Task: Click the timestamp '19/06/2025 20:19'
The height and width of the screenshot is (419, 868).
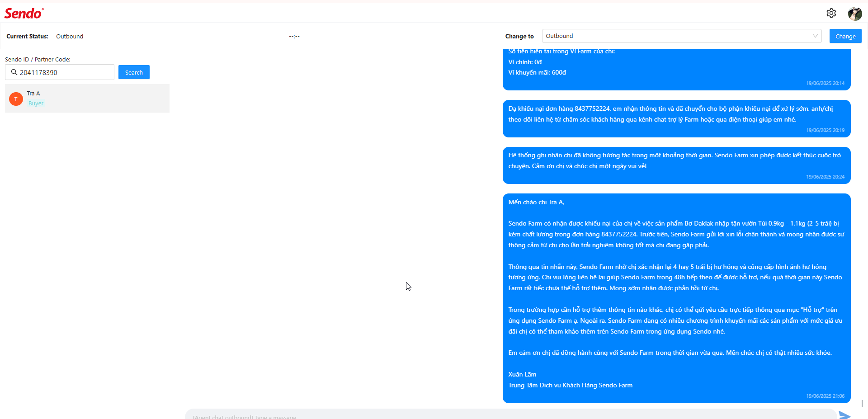Action: [825, 130]
